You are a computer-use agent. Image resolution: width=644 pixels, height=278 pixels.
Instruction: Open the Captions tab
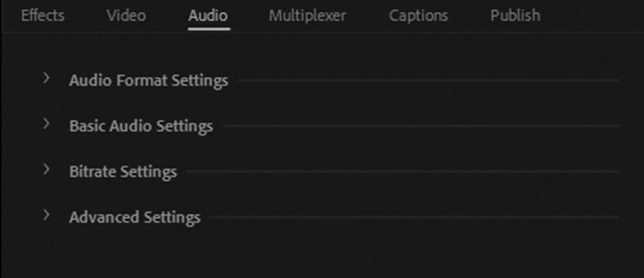(418, 15)
